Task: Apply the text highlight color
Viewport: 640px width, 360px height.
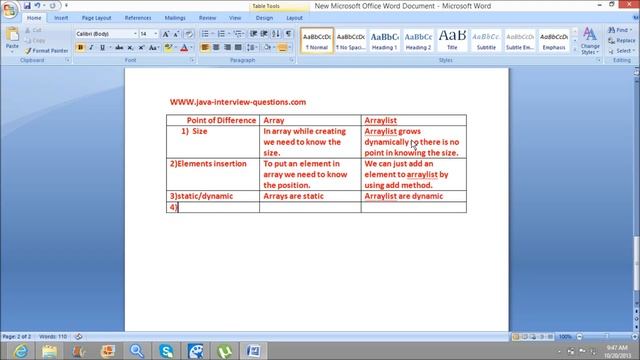Action: (168, 48)
